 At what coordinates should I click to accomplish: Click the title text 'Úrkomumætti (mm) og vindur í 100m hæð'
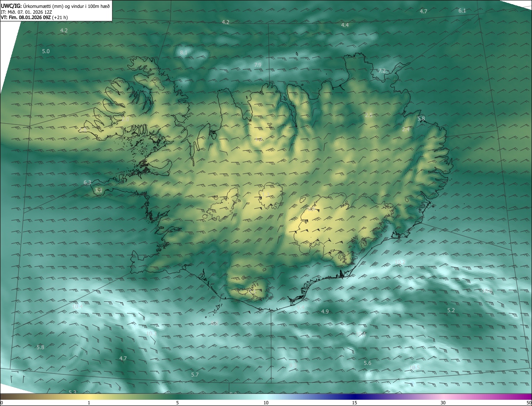coord(66,6)
